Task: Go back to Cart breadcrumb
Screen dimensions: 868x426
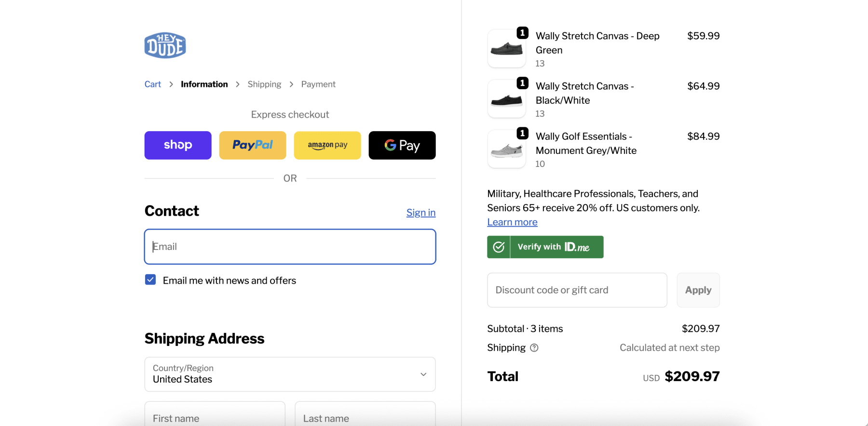Action: coord(153,84)
